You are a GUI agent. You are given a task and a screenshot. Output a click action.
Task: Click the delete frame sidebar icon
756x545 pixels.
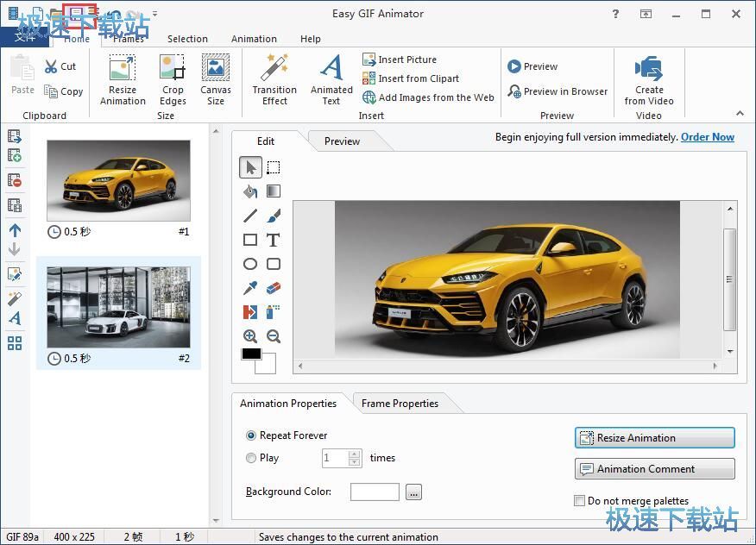click(x=15, y=180)
